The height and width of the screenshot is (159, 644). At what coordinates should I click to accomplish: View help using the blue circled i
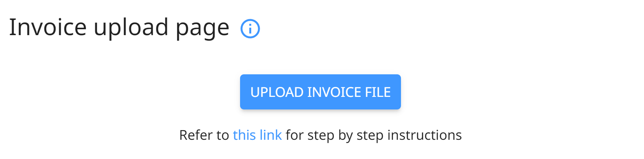coord(250,29)
